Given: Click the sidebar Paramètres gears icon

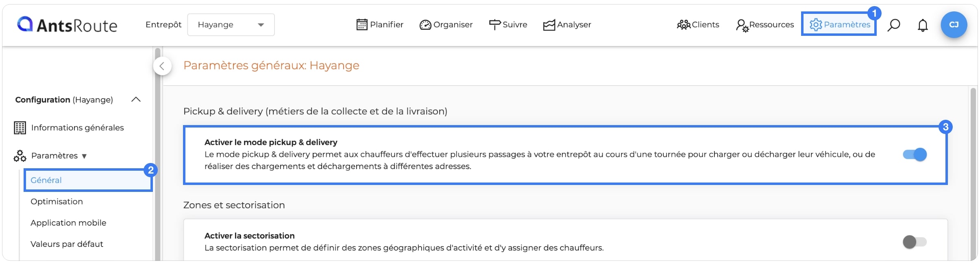Looking at the screenshot, I should 20,156.
